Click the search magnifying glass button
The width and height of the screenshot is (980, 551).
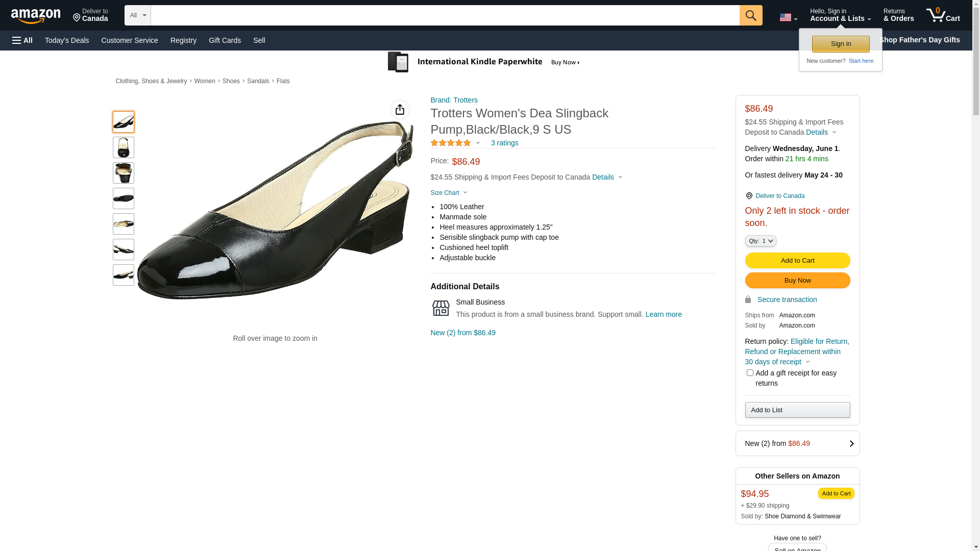pyautogui.click(x=750, y=15)
